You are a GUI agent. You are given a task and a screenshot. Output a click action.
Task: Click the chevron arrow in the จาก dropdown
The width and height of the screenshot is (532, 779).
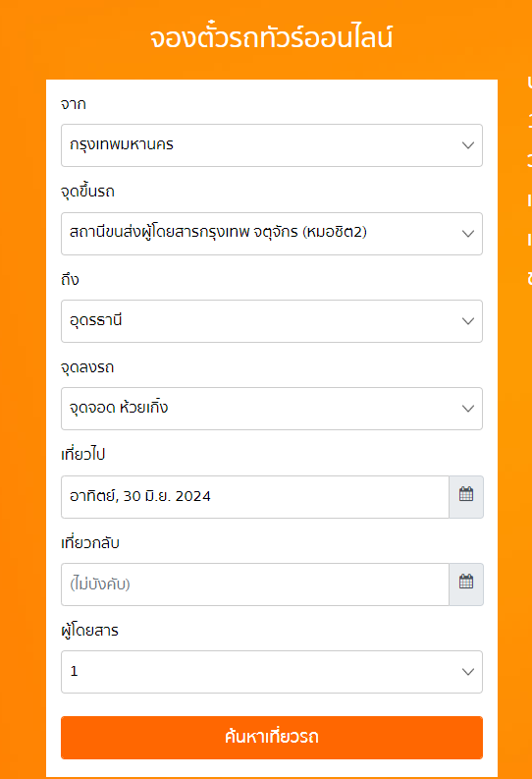click(468, 145)
